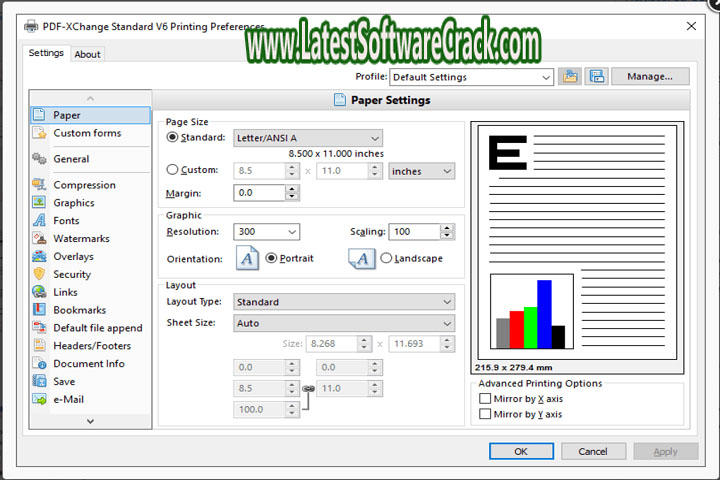Click the Margin 0.0 input field
This screenshot has height=480, width=720.
tap(259, 192)
